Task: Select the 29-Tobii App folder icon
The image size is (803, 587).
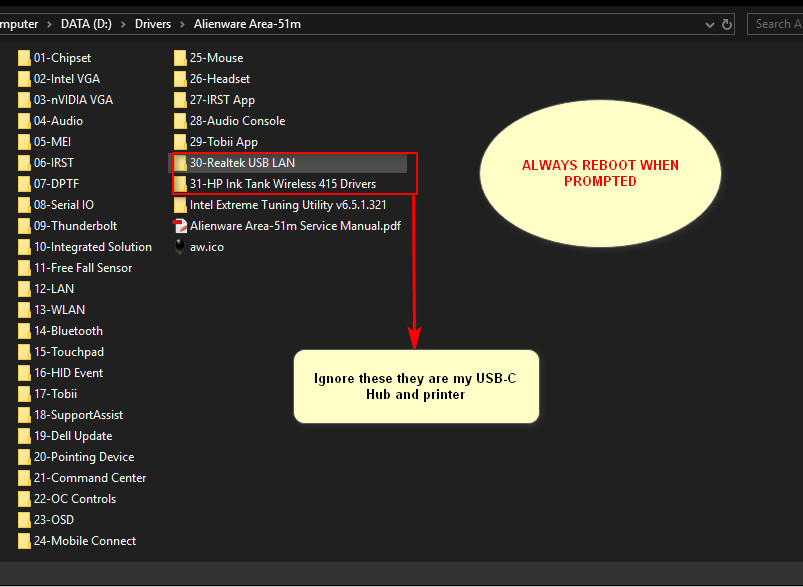Action: (x=180, y=142)
